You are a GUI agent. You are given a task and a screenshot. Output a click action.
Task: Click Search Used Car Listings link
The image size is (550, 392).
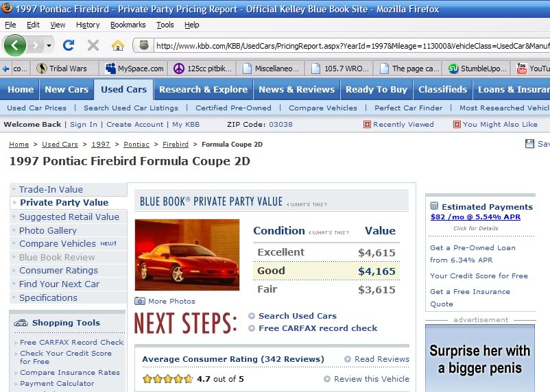tap(131, 108)
